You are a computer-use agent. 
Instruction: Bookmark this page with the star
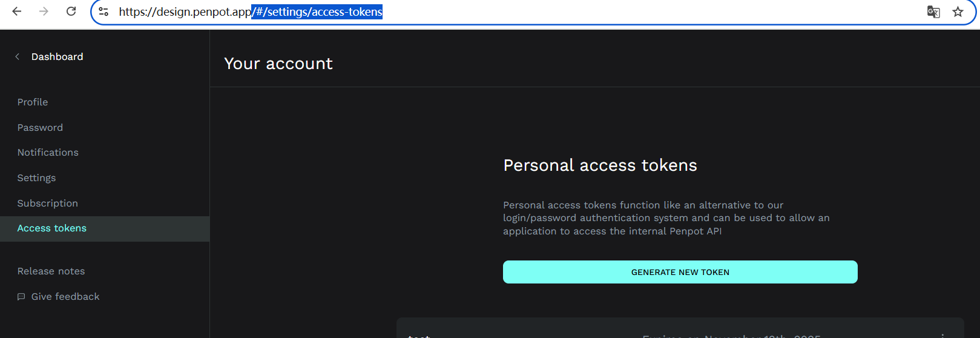958,12
